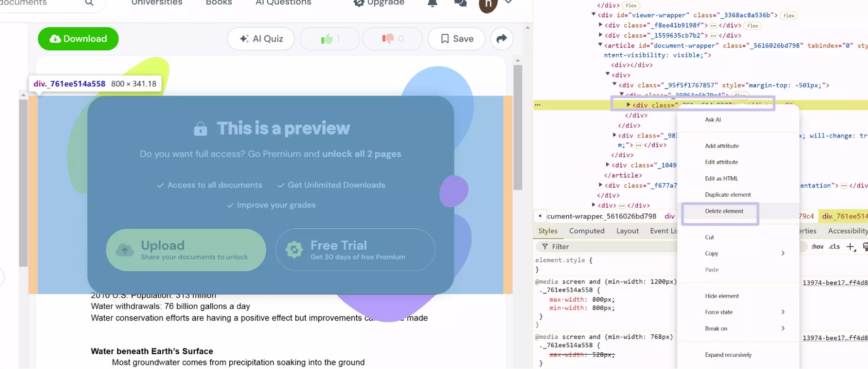Click the breadcrumb left scroll arrow

(x=540, y=216)
